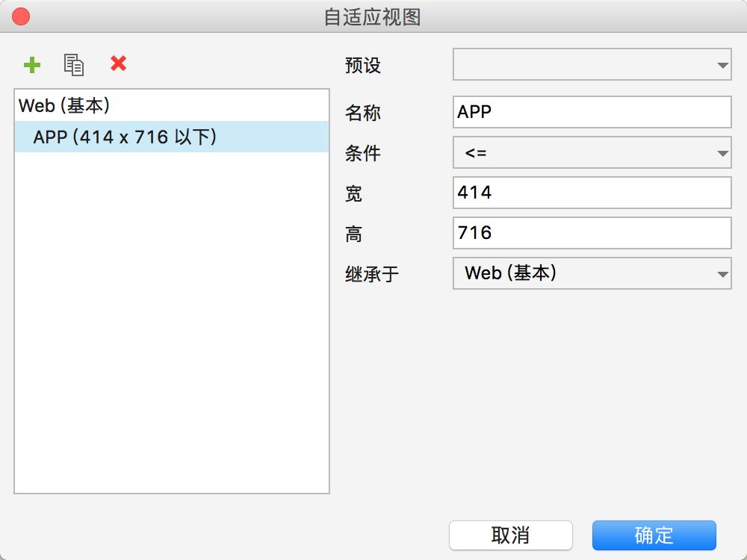This screenshot has width=747, height=560.
Task: Open the 继承于 dropdown set to Web (基本)
Action: [x=592, y=273]
